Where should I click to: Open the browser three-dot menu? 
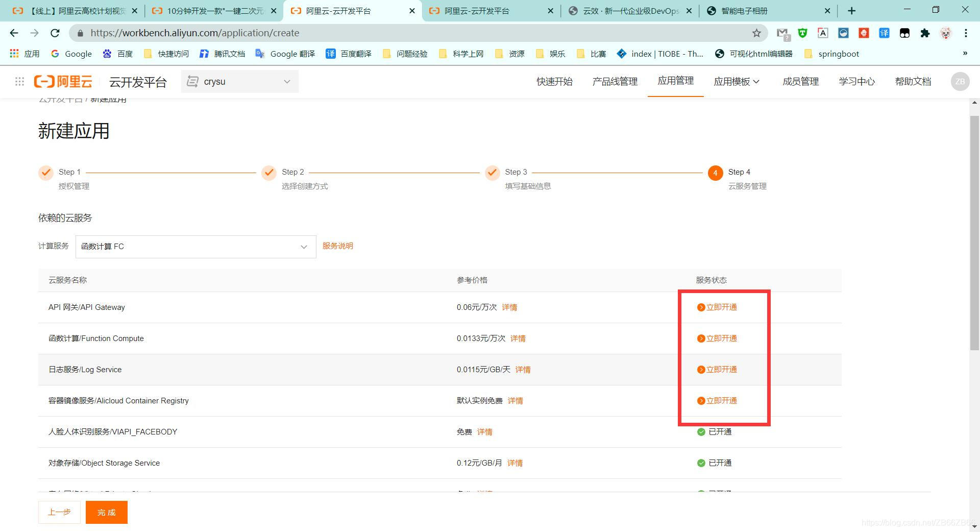point(966,33)
